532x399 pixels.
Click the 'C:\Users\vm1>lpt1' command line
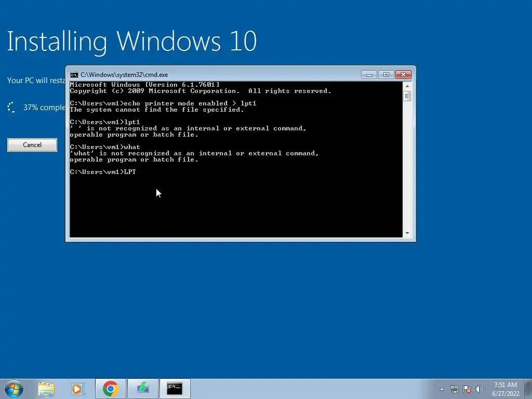pos(105,122)
